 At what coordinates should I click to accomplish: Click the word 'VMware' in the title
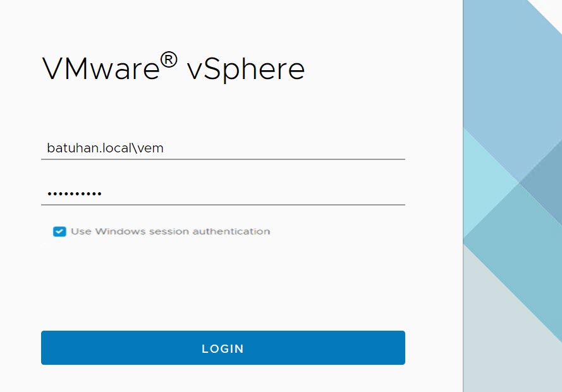point(100,68)
